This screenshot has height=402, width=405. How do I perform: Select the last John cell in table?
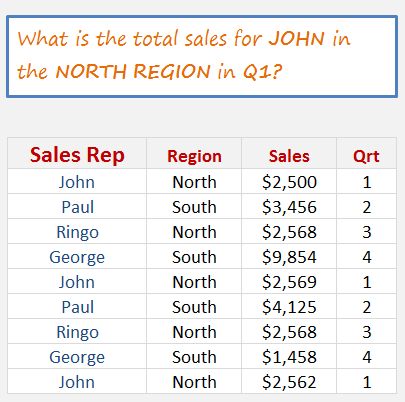(x=77, y=381)
